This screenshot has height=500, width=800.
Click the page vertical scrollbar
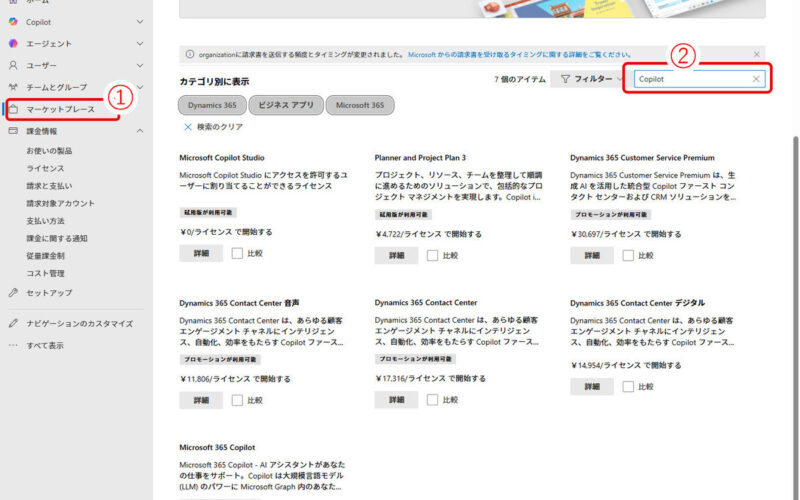tap(796, 316)
